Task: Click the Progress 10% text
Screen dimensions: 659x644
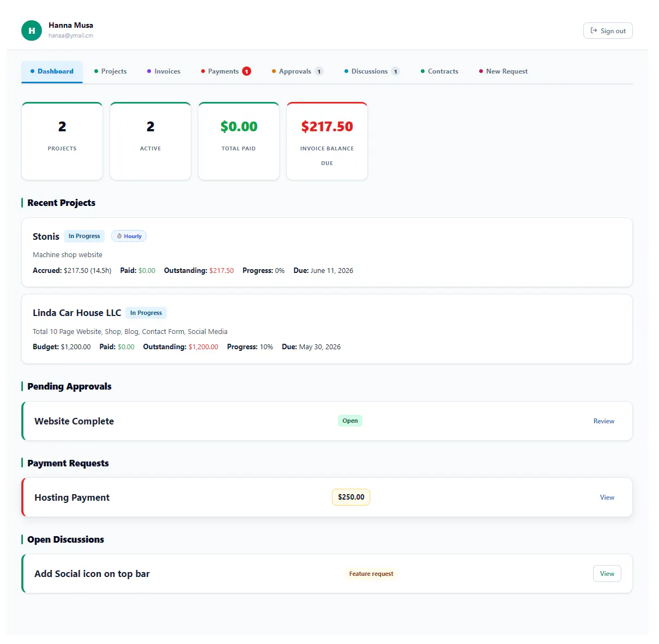Action: coord(250,347)
